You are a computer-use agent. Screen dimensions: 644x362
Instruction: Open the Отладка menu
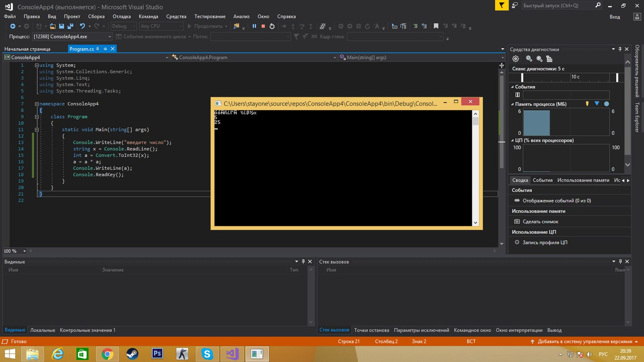pos(121,17)
